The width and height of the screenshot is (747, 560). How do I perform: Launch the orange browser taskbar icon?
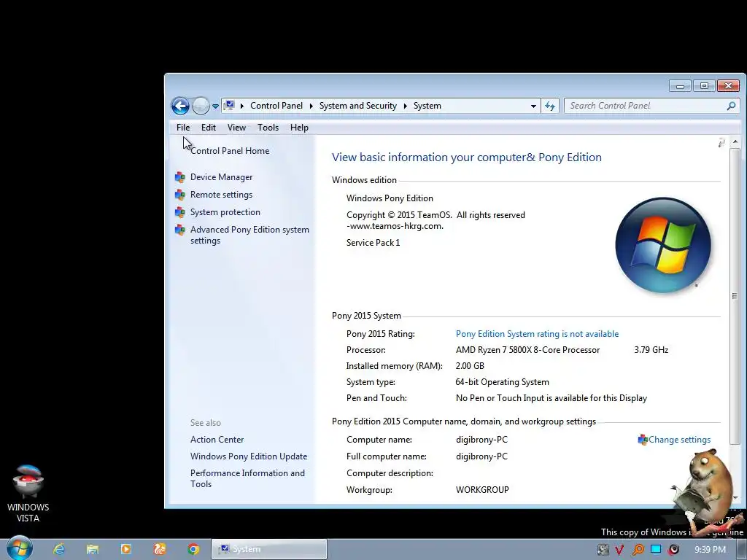[x=160, y=550]
